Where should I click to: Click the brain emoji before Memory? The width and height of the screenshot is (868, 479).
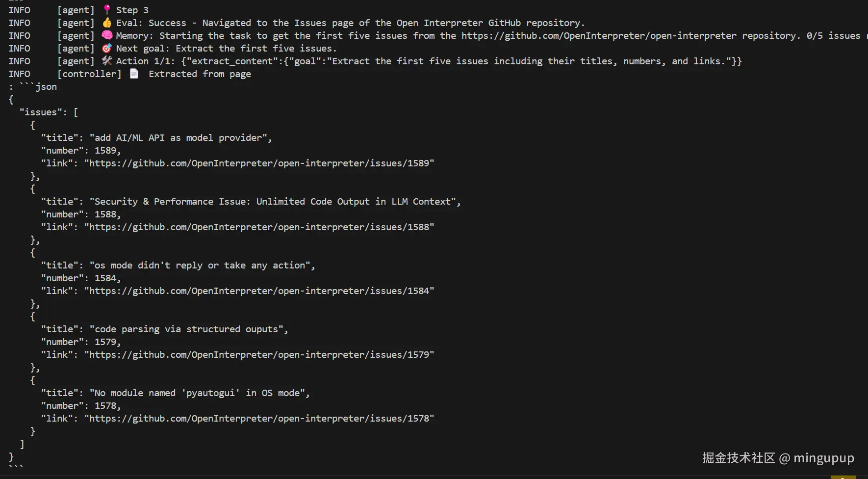[107, 35]
